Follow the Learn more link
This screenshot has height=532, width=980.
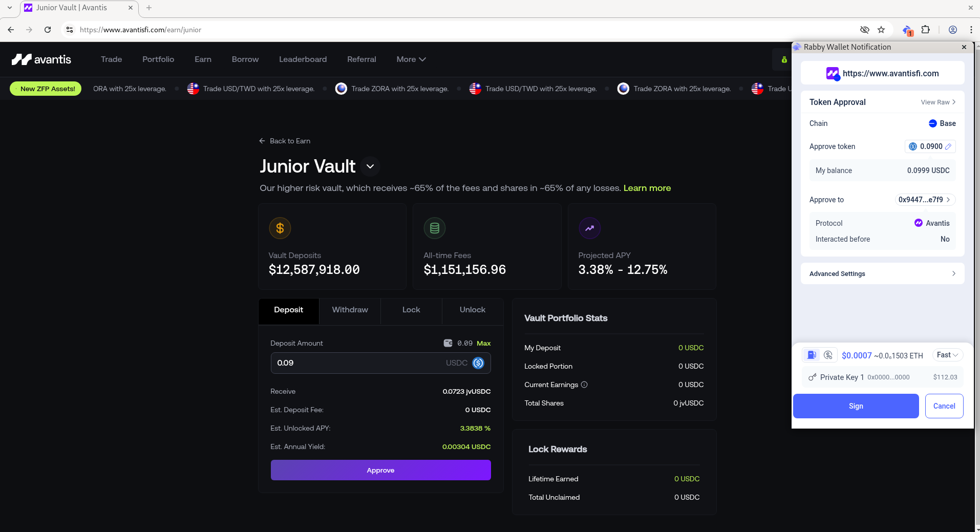tap(647, 188)
